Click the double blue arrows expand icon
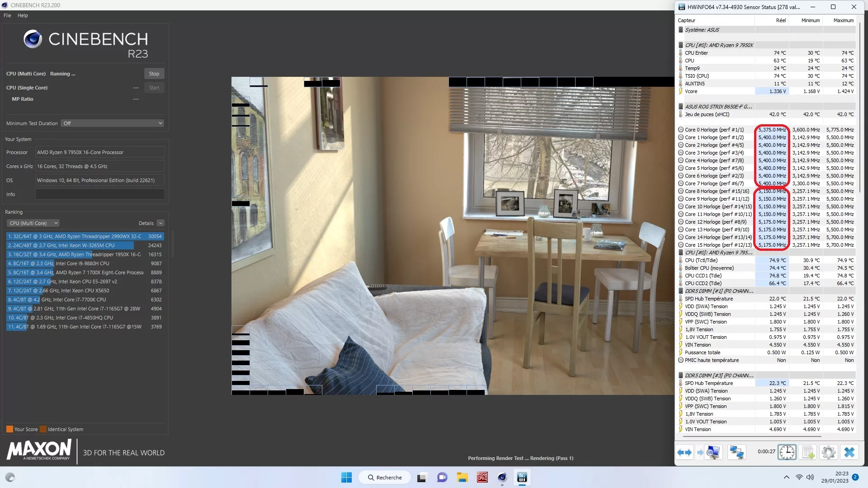 click(684, 452)
